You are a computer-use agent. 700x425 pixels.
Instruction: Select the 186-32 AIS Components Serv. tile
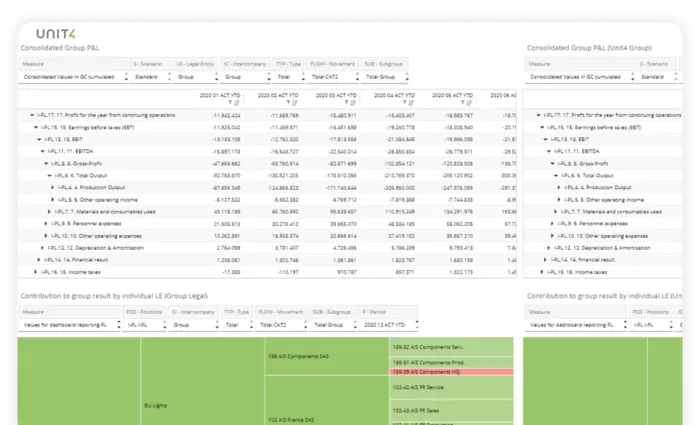pos(451,347)
